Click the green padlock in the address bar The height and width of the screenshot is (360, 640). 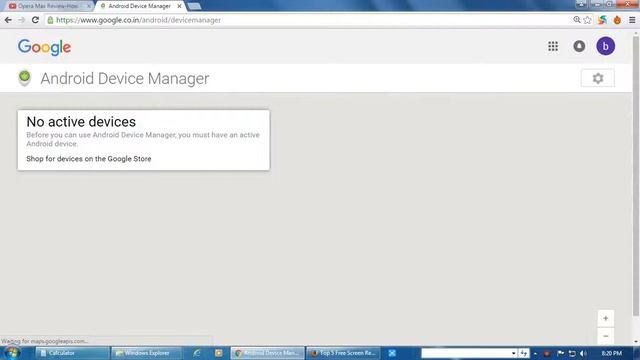tap(50, 20)
